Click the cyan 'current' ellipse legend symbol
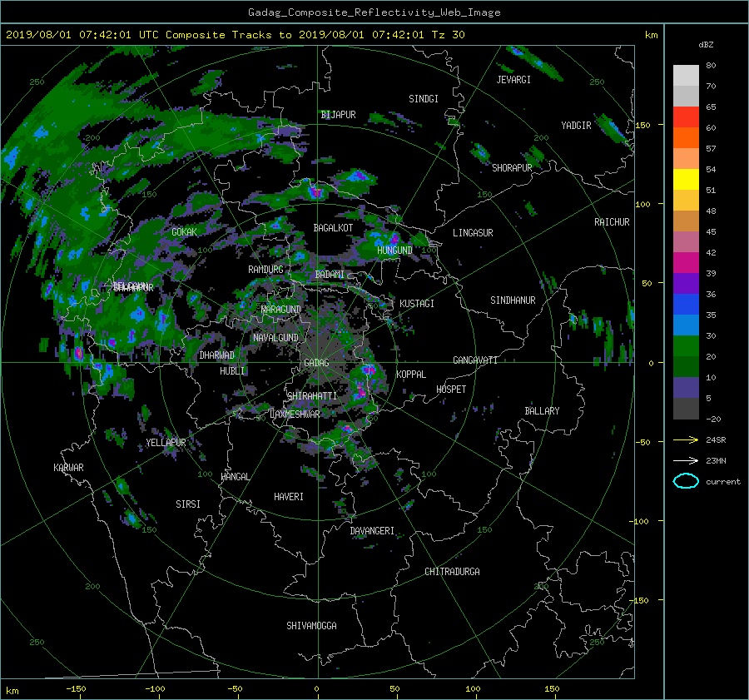This screenshot has width=749, height=700. 686,481
